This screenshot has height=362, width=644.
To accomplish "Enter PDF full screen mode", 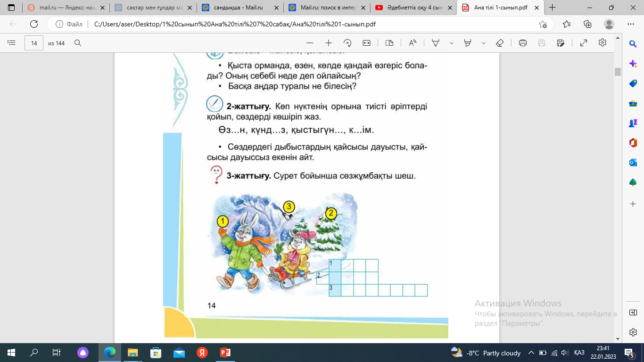I will click(x=583, y=43).
